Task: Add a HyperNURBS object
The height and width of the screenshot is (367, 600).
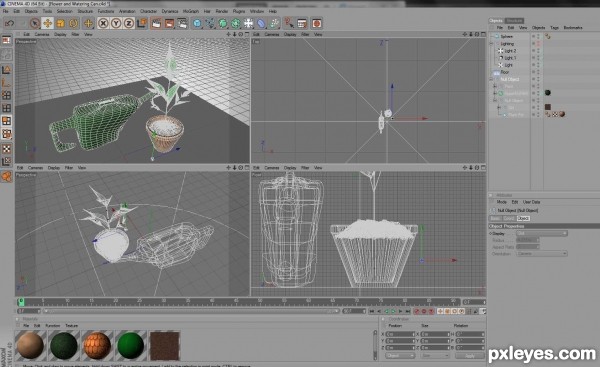Action: tap(223, 23)
